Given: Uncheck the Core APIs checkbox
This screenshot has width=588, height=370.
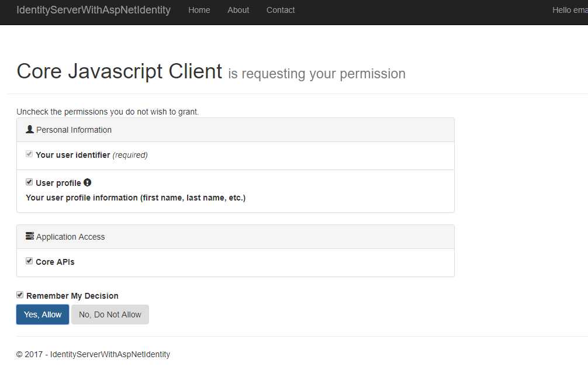Looking at the screenshot, I should click(29, 261).
